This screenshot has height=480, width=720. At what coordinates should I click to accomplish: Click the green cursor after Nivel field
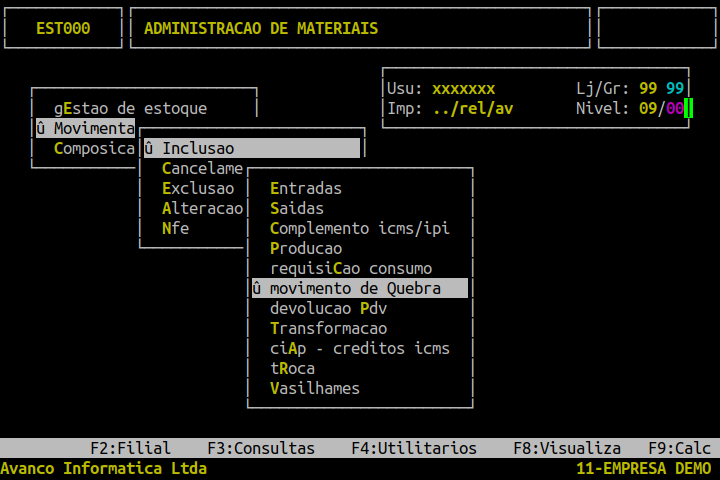click(x=688, y=108)
